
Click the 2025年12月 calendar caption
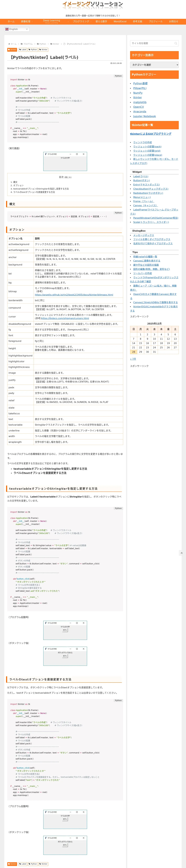tap(154, 323)
